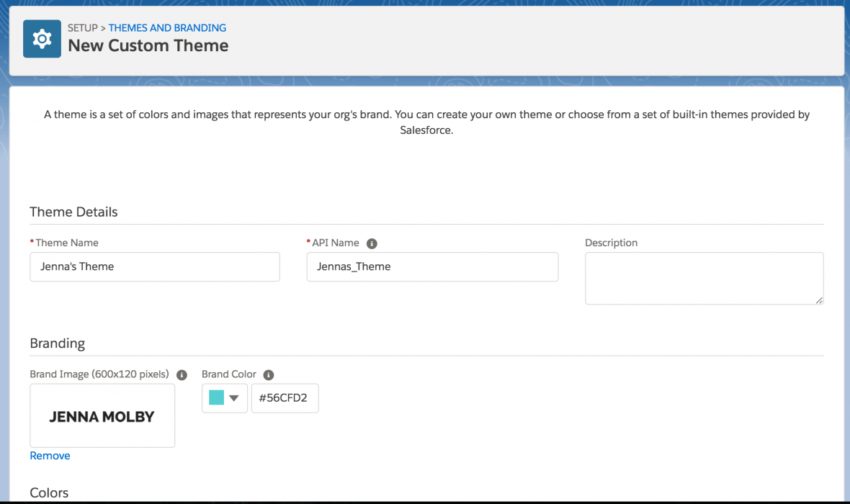
Task: Select the teal brand color swatch
Action: tap(216, 397)
